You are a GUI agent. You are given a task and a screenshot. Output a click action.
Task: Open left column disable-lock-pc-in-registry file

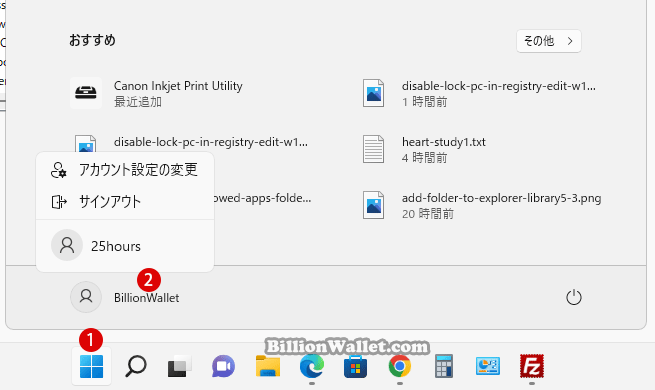pyautogui.click(x=211, y=142)
